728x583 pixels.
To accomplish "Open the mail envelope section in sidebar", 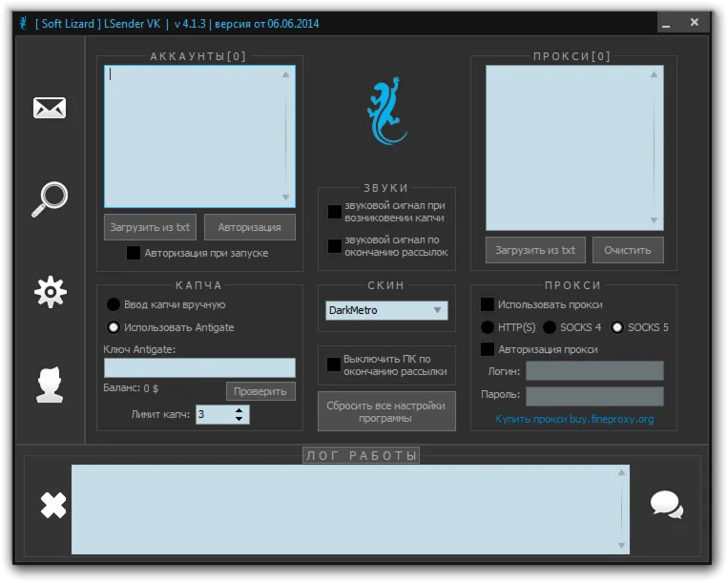I will (50, 108).
